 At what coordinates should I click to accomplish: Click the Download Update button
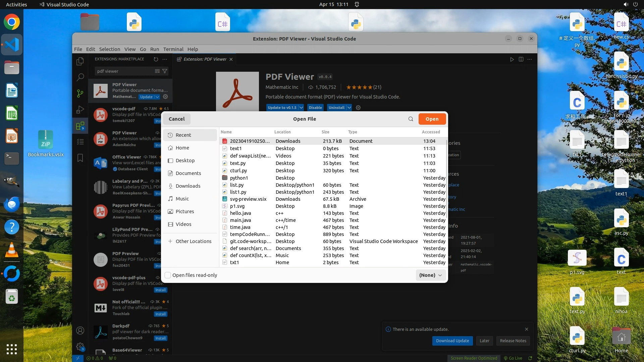point(452,341)
